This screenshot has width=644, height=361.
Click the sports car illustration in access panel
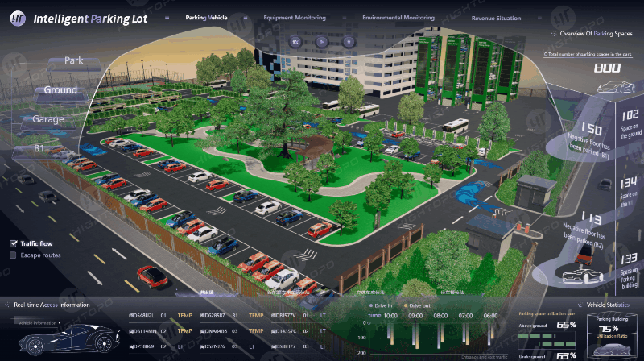coord(69,340)
